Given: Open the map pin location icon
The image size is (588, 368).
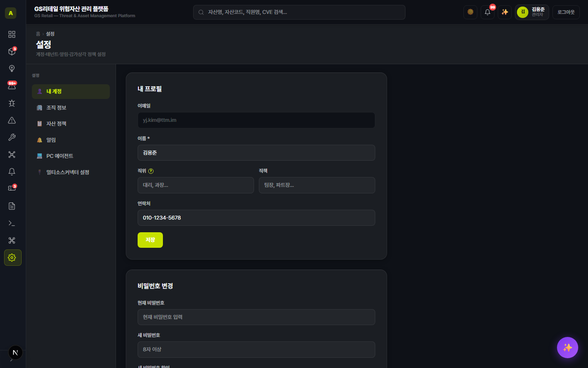Looking at the screenshot, I should [12, 69].
